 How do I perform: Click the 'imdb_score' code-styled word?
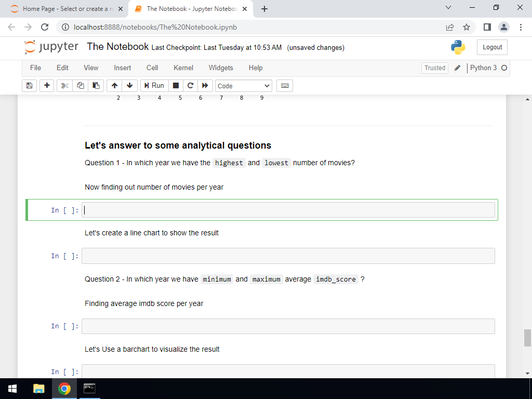pyautogui.click(x=336, y=279)
